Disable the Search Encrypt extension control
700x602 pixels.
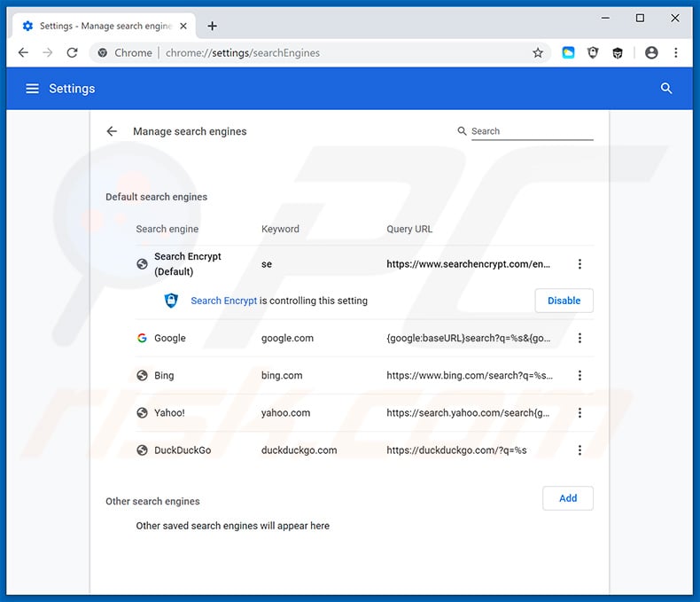click(x=564, y=301)
